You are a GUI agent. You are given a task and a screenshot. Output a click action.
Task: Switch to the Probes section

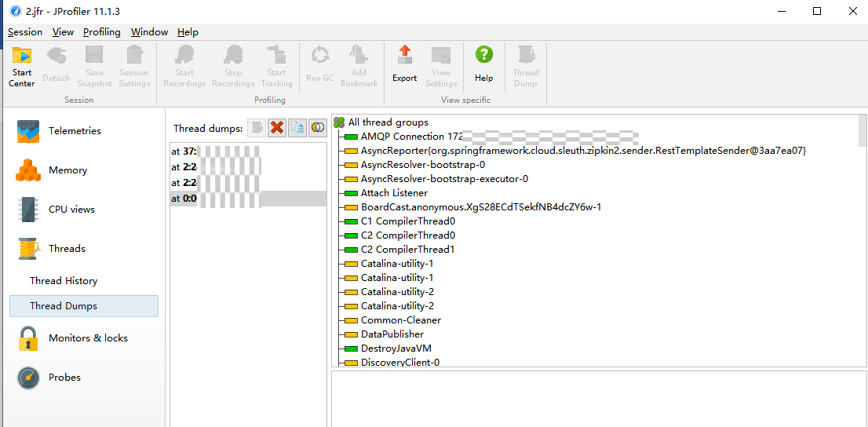tap(64, 378)
